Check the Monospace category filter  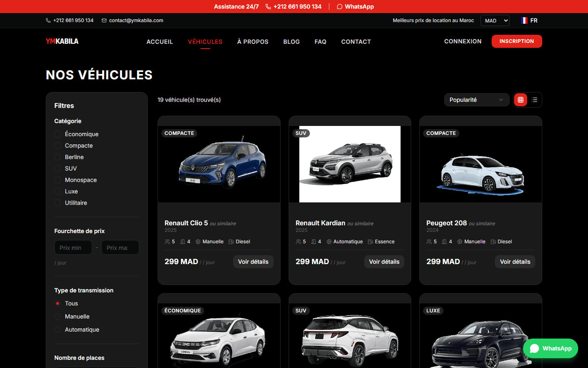click(58, 180)
